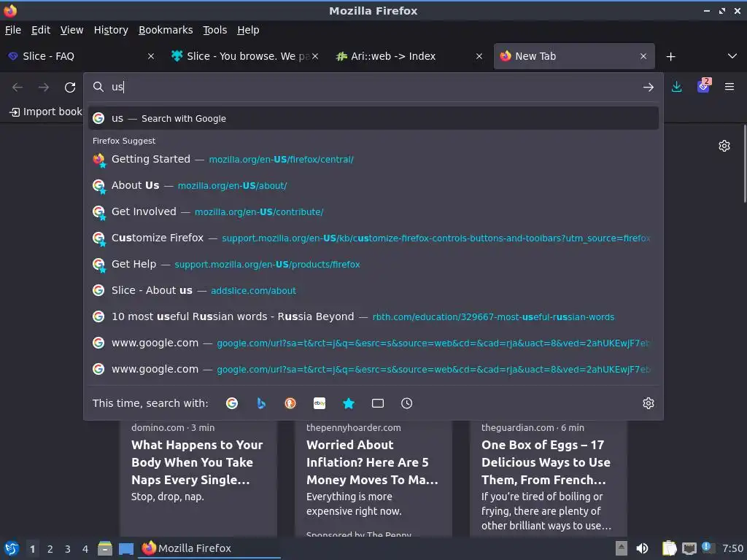Open the desktop start menu icon
The image size is (747, 560).
coord(12,548)
